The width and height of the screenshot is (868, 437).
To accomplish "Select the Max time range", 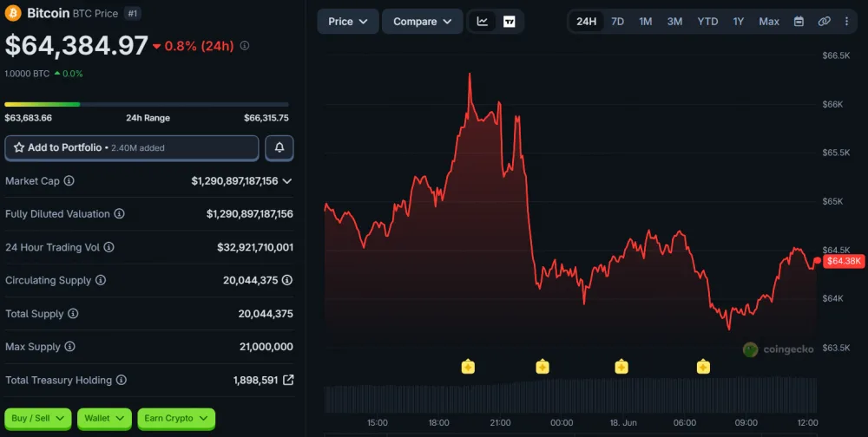I will click(769, 22).
